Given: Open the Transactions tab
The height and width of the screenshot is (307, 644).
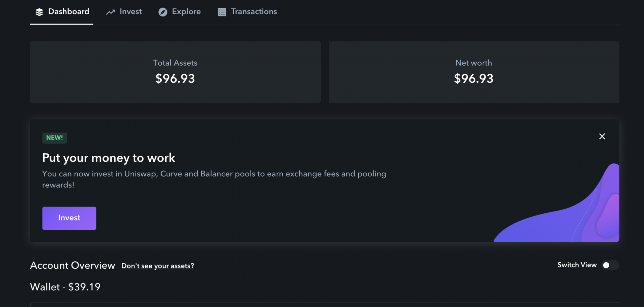Looking at the screenshot, I should 247,12.
